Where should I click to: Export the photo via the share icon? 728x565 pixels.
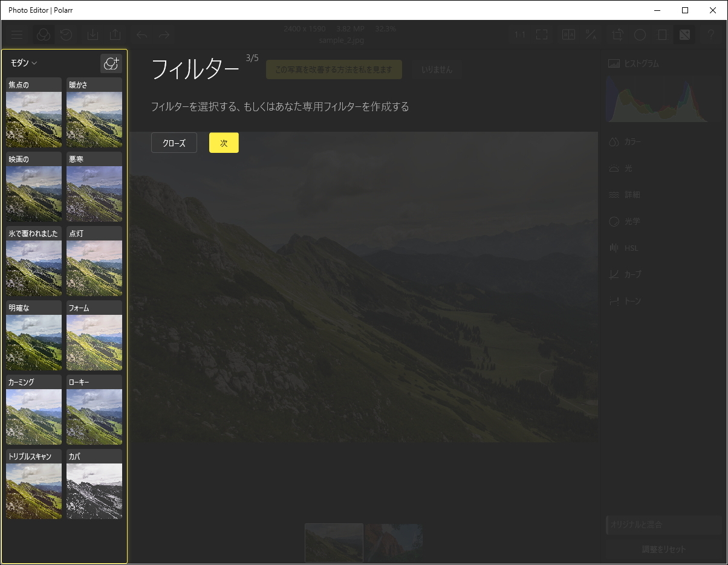115,34
